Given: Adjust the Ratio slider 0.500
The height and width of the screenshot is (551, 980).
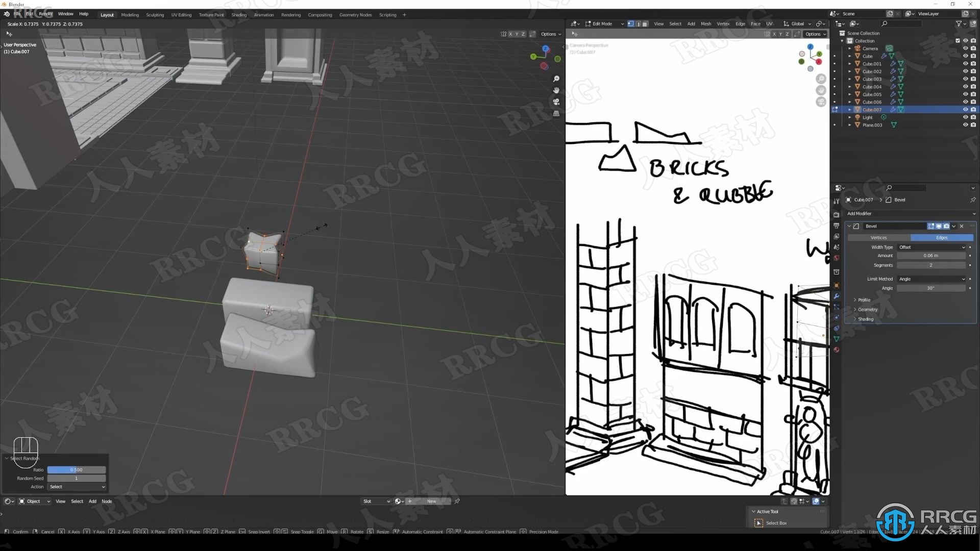Looking at the screenshot, I should (x=77, y=470).
